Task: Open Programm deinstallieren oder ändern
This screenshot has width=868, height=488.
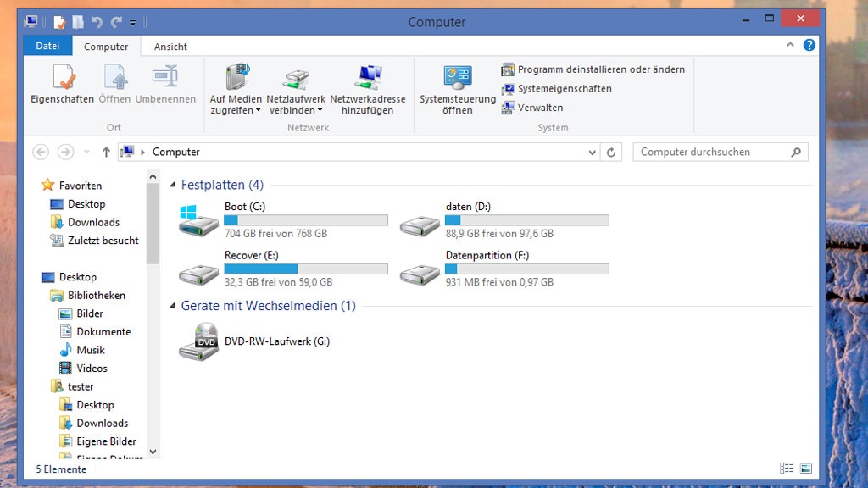Action: pos(593,69)
